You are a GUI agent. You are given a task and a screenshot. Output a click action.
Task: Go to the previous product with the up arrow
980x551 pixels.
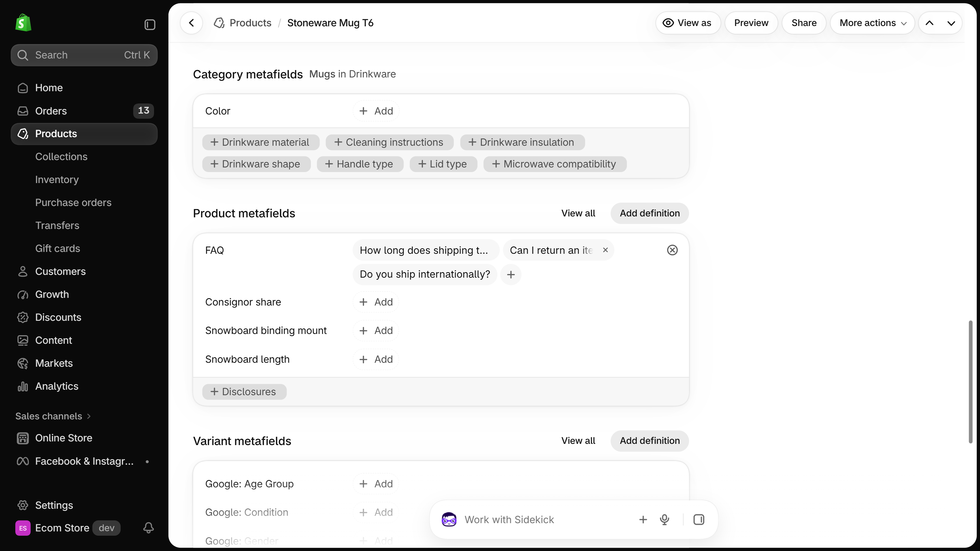[929, 23]
